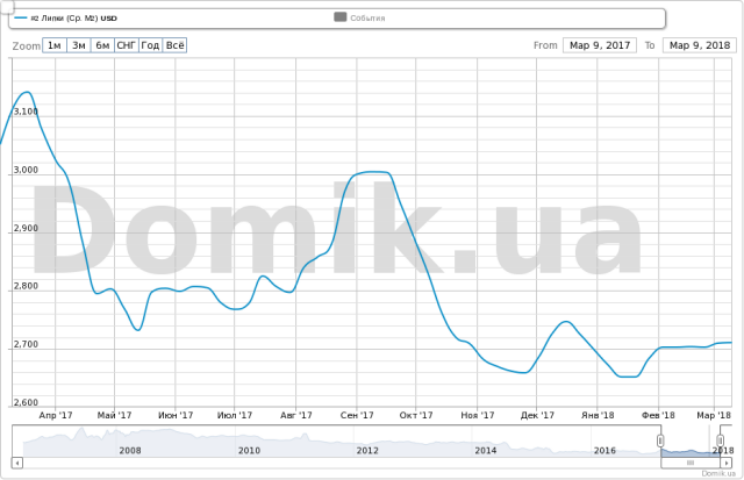Click the Фев '18 axis label

658,415
